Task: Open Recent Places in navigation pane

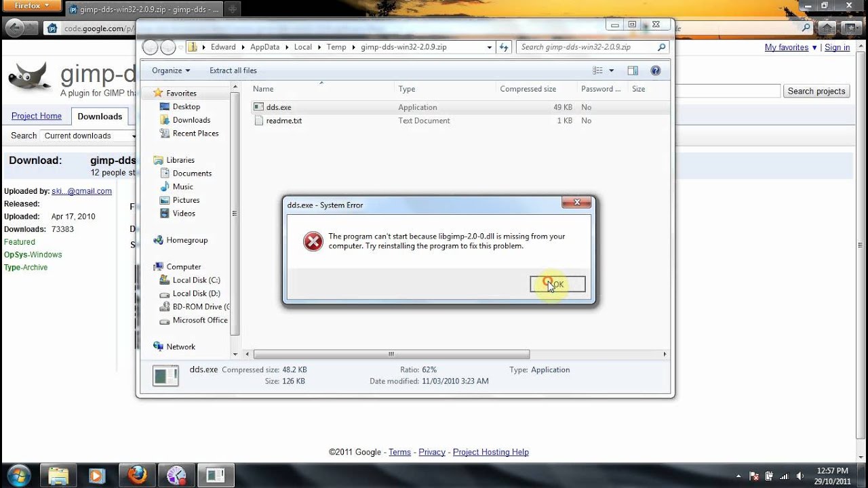Action: 195,134
